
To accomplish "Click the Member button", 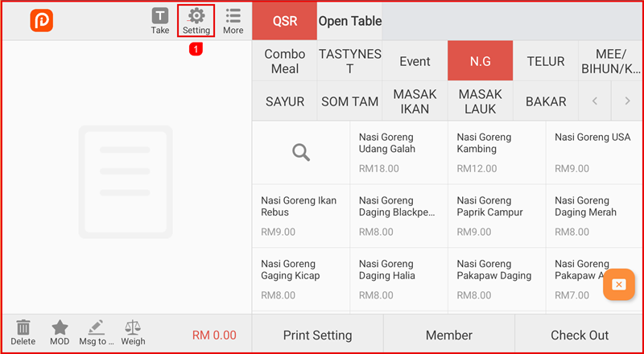I will click(449, 335).
